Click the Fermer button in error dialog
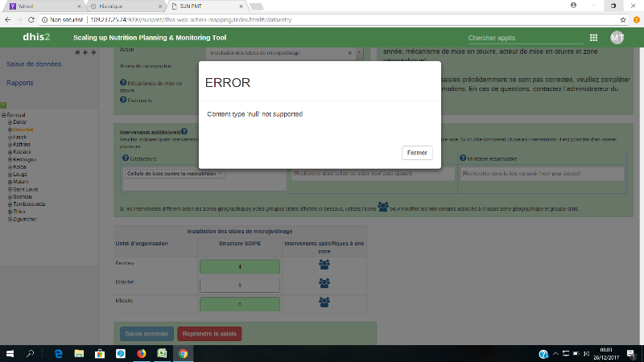The image size is (644, 362). pos(417,153)
